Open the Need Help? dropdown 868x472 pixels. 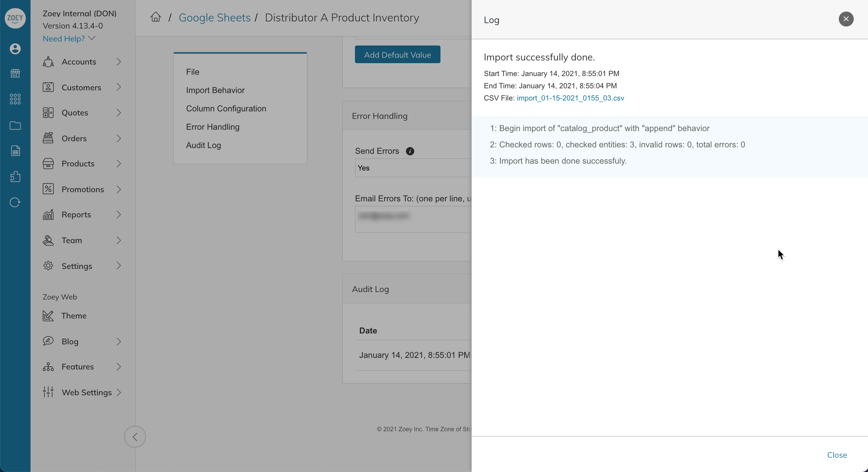tap(69, 39)
